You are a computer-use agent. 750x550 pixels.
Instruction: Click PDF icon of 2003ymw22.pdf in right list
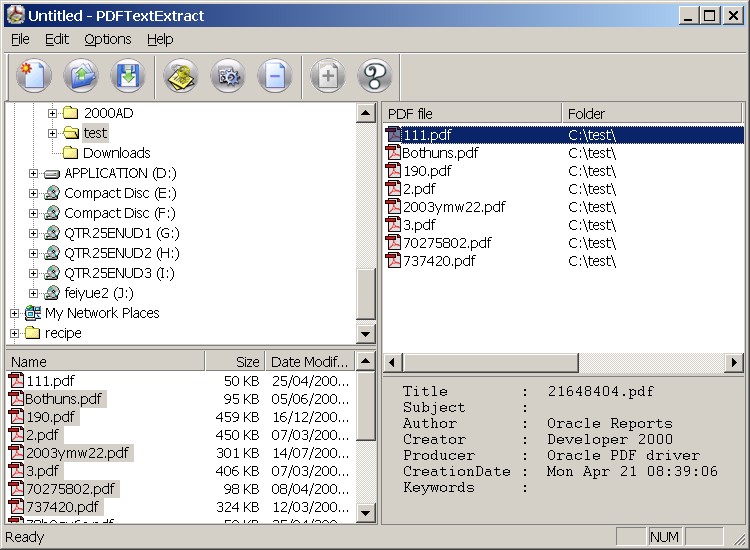(393, 207)
